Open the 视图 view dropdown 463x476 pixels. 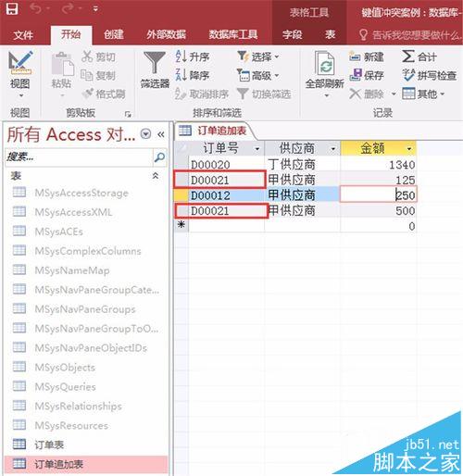pyautogui.click(x=20, y=74)
